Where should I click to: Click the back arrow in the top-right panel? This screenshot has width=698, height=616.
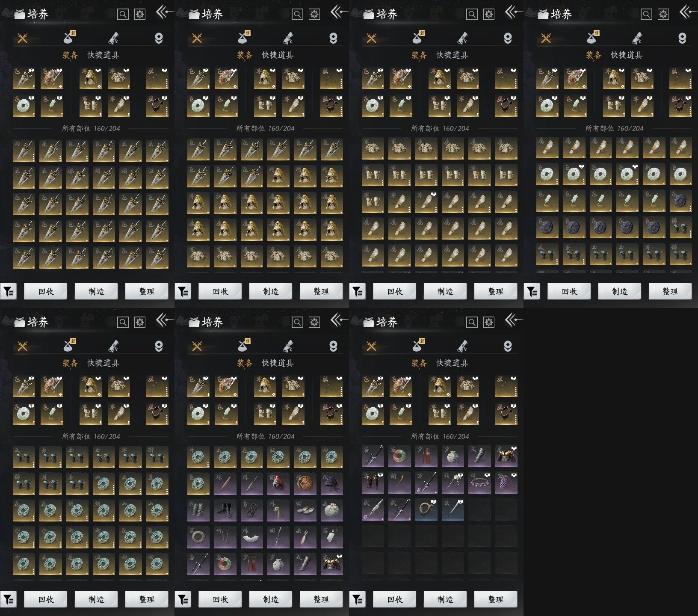click(x=688, y=12)
